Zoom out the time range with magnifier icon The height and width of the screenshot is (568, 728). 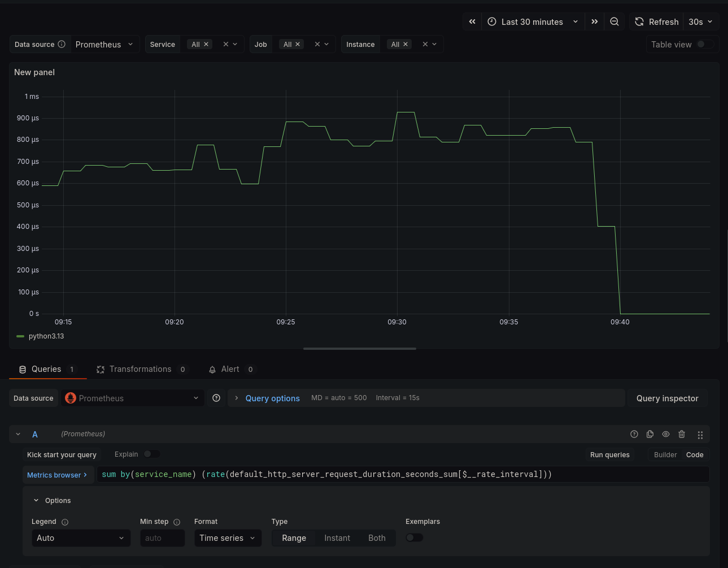[614, 21]
